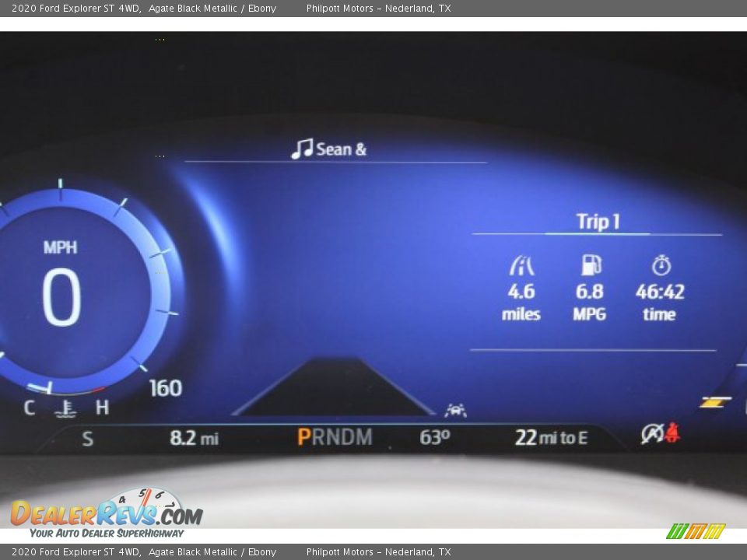
Task: Click the coolant temperature gauge icon
Action: pos(65,408)
